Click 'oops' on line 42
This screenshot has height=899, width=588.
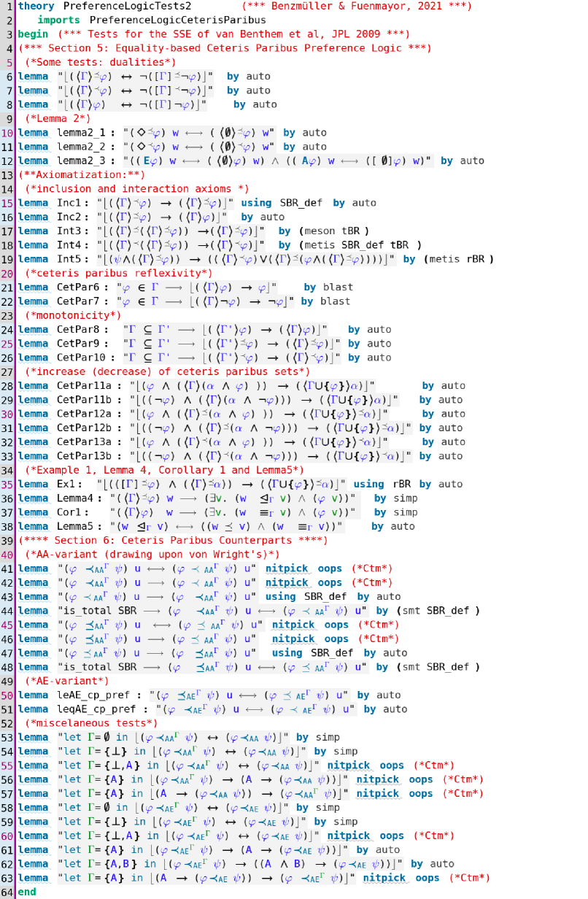(330, 582)
